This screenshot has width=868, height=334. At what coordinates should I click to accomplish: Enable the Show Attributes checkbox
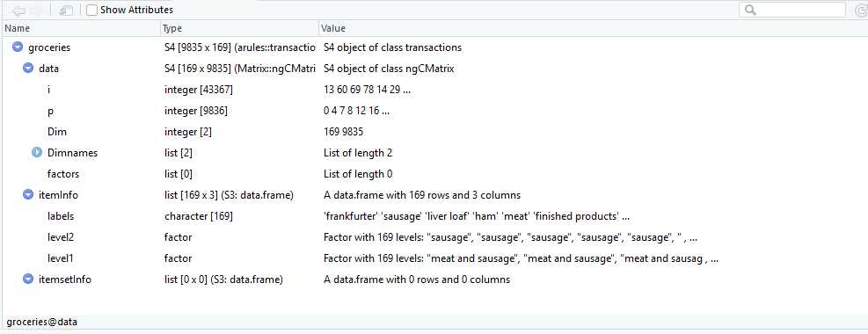click(x=92, y=10)
